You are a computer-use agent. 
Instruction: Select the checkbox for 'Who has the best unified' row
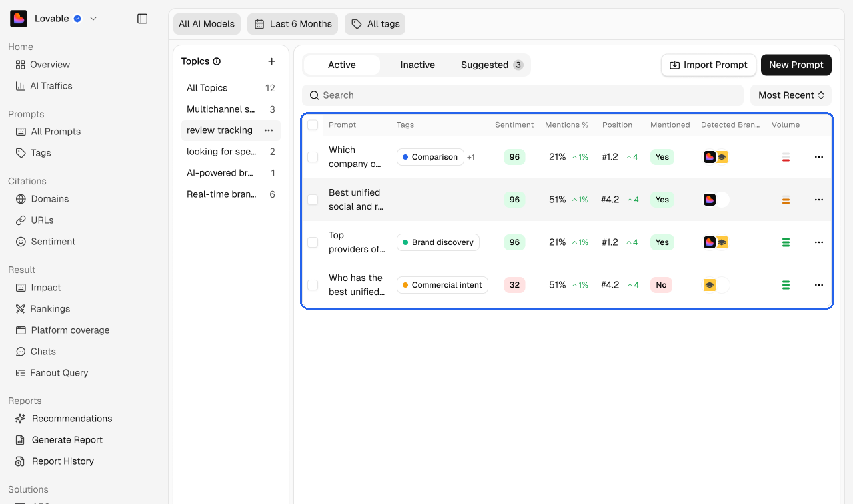[x=313, y=285]
